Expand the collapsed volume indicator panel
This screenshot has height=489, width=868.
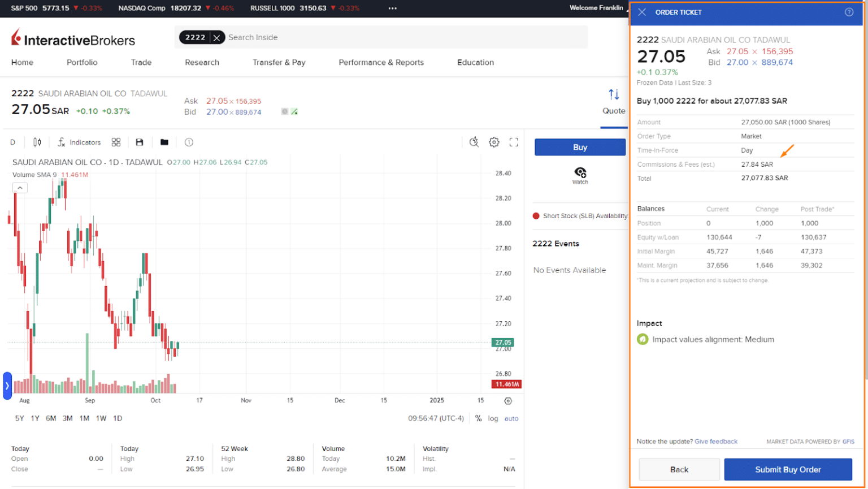19,187
